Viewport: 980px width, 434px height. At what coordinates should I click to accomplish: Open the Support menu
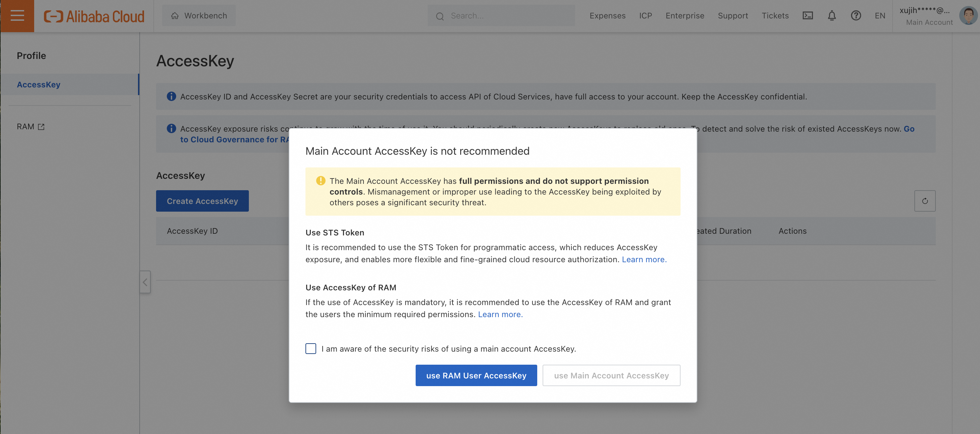click(733, 16)
